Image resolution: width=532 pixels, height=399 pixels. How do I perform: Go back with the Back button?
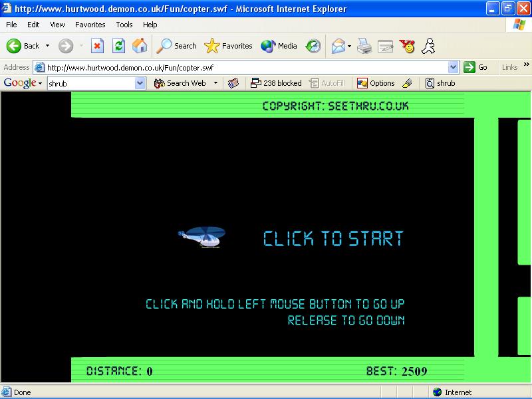pos(23,46)
